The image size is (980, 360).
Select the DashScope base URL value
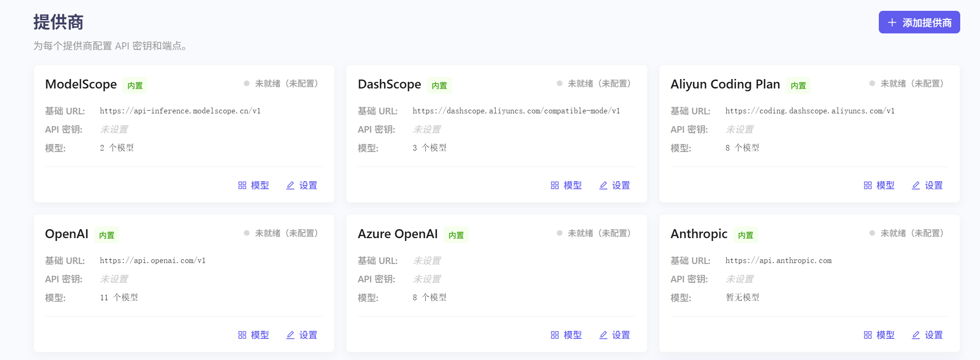pyautogui.click(x=516, y=111)
